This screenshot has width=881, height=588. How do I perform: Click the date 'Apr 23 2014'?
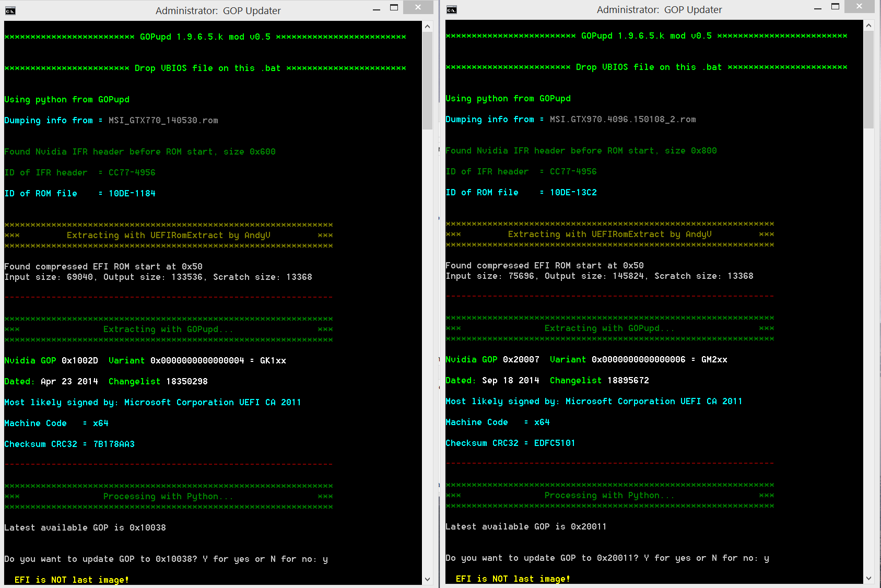pyautogui.click(x=69, y=382)
